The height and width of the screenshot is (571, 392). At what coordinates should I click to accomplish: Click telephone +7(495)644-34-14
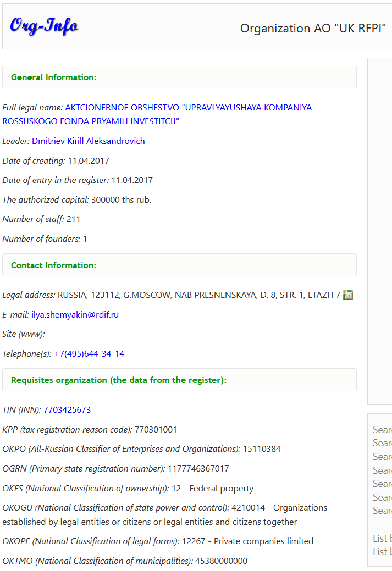pos(89,353)
